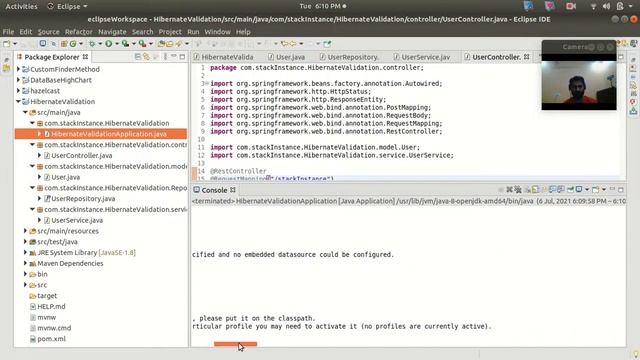The width and height of the screenshot is (640, 360).
Task: Open dropdown next to Debug icon
Action: 100,44
